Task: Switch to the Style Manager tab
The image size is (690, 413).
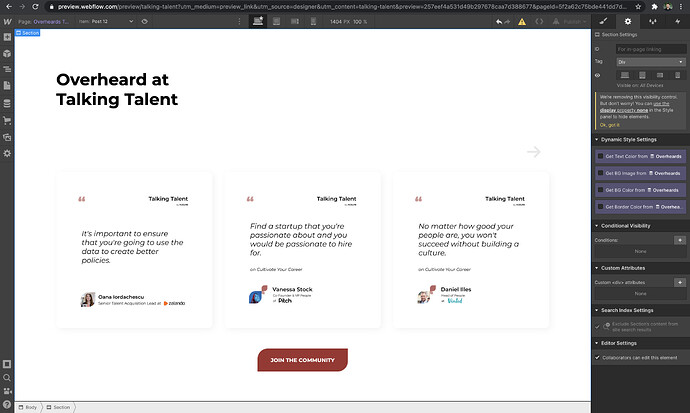Action: 653,21
